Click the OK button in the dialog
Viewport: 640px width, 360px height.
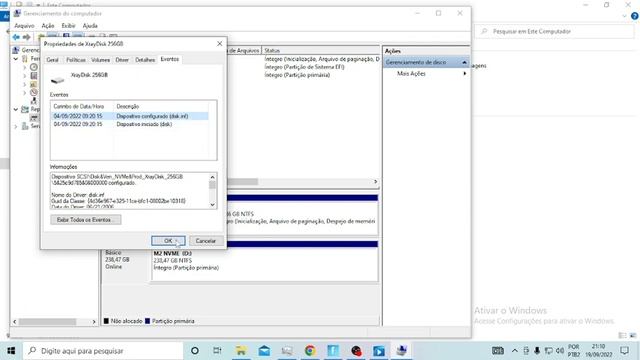click(168, 241)
